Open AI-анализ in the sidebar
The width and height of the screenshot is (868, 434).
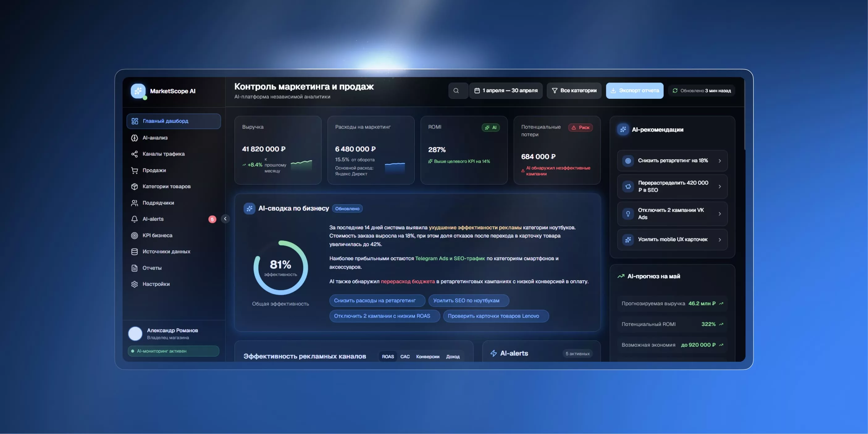174,138
